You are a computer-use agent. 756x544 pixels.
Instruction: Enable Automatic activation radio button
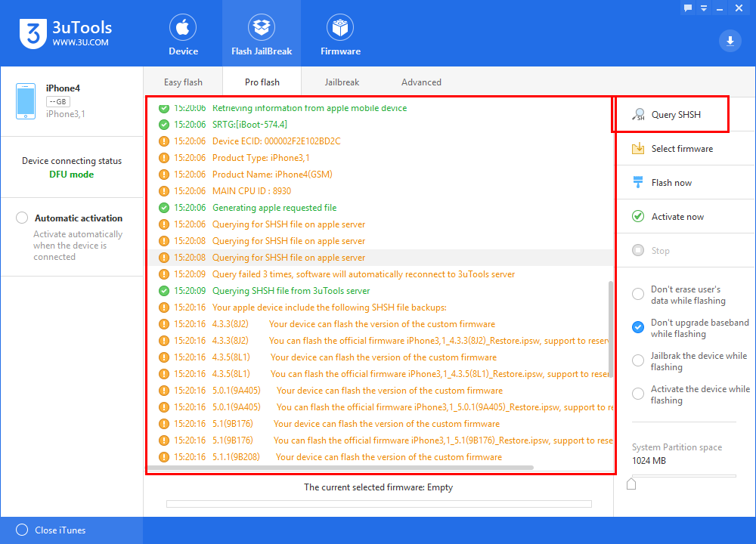pos(22,218)
